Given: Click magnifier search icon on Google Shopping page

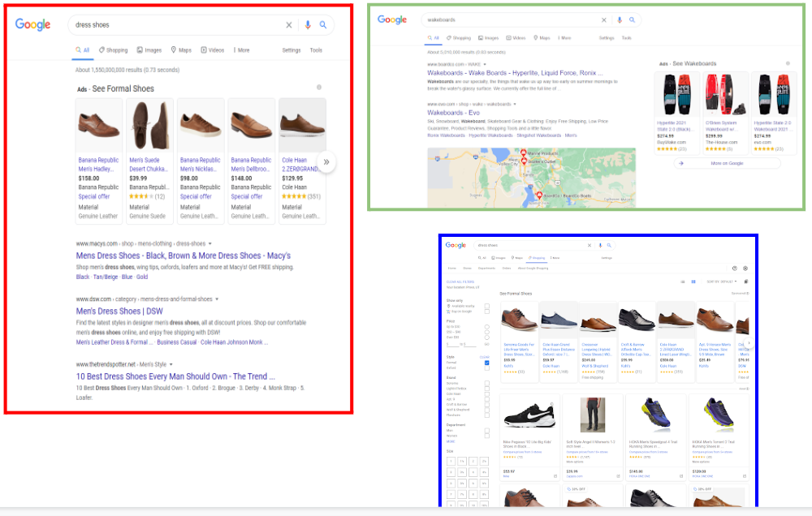Looking at the screenshot, I should (609, 245).
